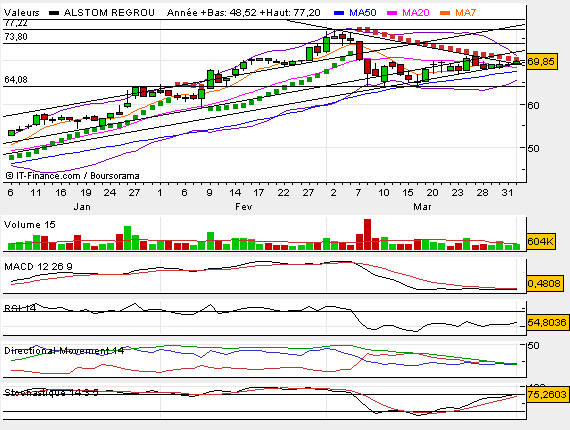The image size is (570, 430).
Task: Click the black ALSTOM REGROU legend marker
Action: (54, 13)
